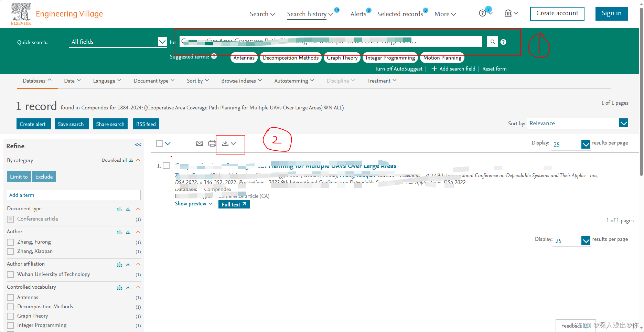Download Document type facet data
The image size is (644, 332).
(128, 209)
